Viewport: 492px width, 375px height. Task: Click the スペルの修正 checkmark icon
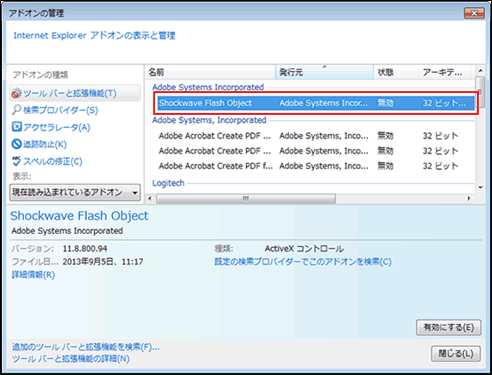click(x=17, y=161)
